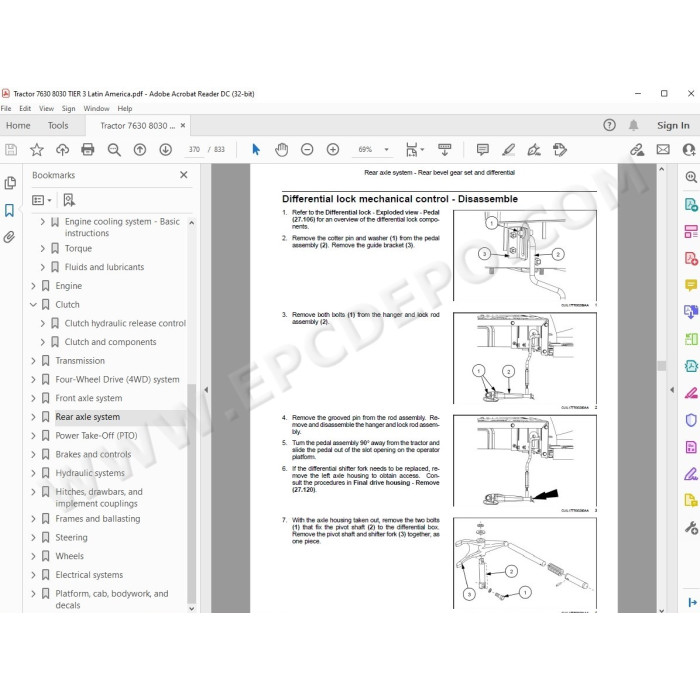
Task: Choose the Selection arrow tool
Action: (x=256, y=150)
